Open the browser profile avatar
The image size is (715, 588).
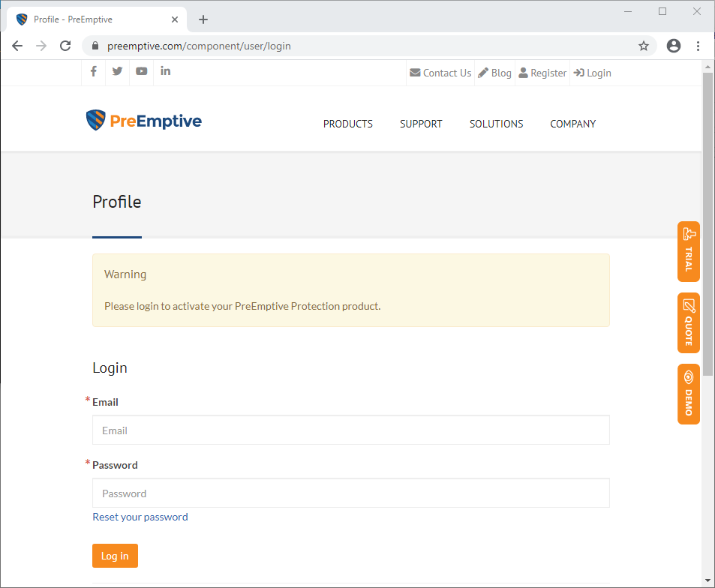coord(674,46)
